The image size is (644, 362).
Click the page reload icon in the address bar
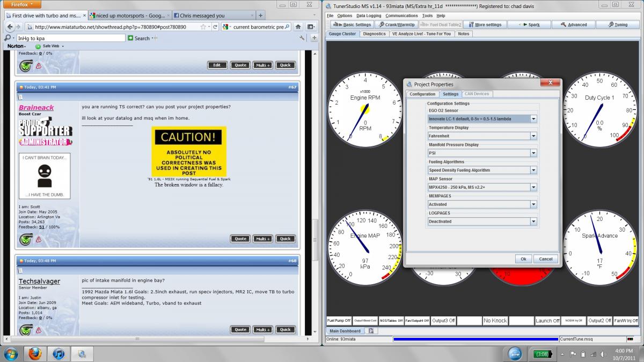click(214, 27)
